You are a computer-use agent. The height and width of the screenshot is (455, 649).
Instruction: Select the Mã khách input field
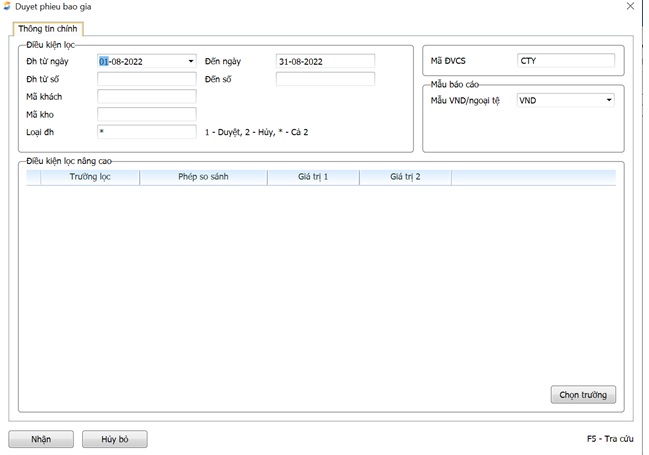pos(146,97)
